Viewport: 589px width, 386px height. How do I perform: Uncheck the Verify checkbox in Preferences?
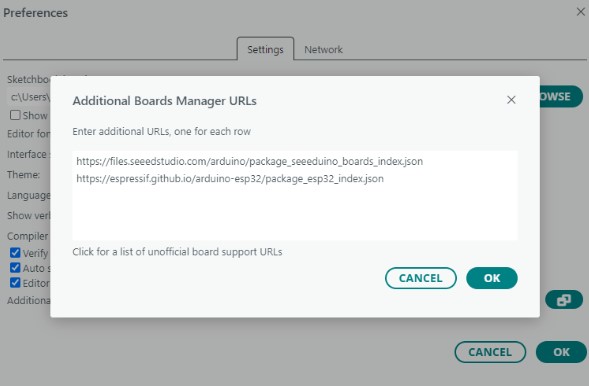(x=15, y=253)
